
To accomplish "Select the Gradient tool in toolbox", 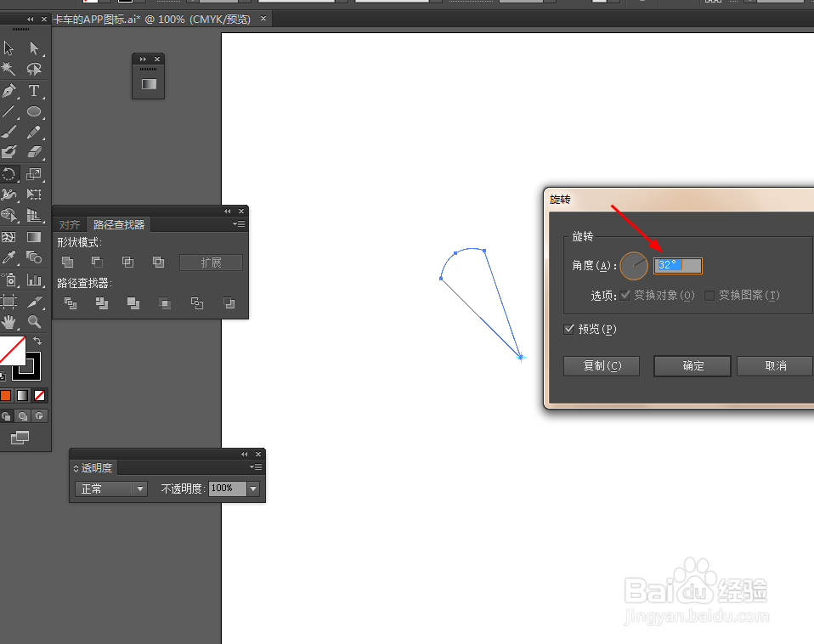I will [34, 237].
